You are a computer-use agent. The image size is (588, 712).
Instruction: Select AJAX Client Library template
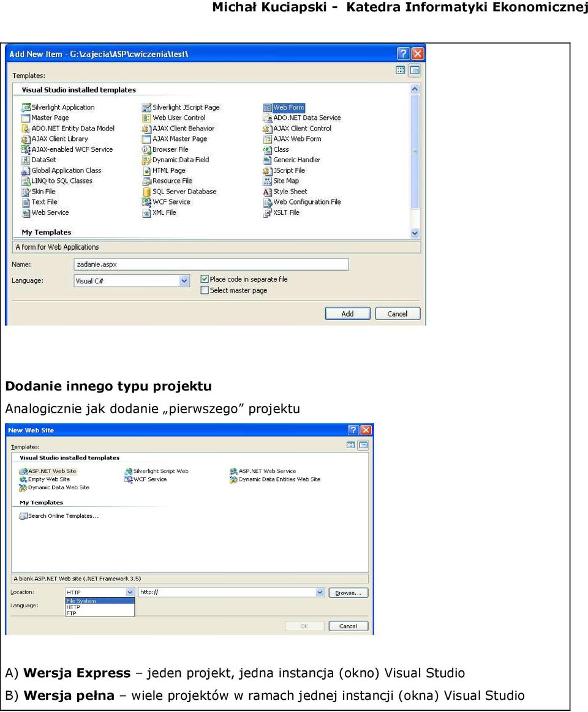point(55,139)
